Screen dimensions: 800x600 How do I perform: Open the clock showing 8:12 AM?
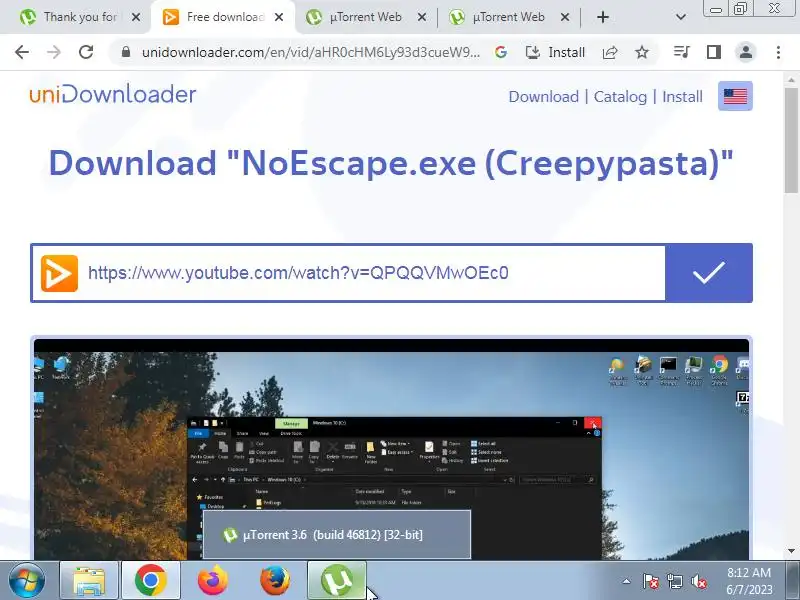click(749, 581)
